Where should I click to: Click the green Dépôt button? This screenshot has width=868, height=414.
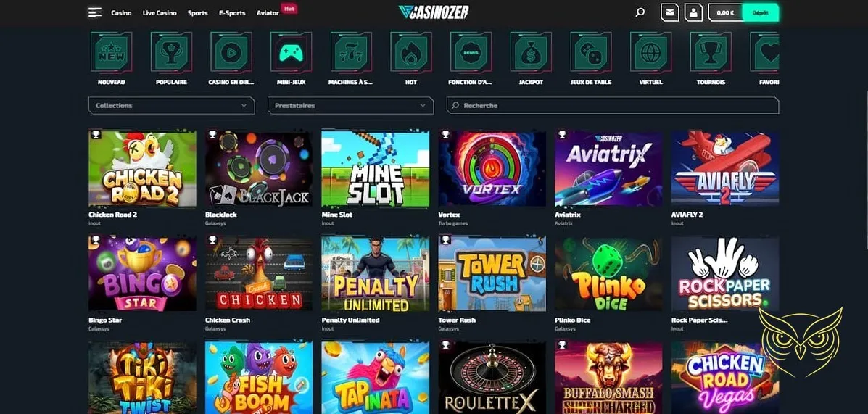pos(760,12)
